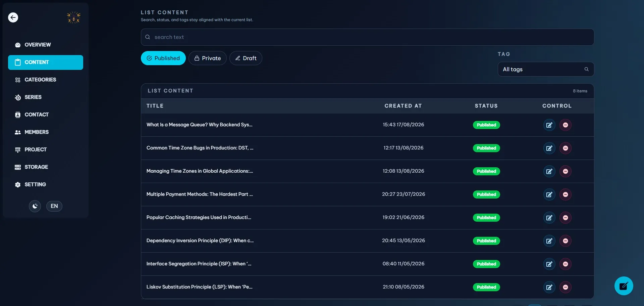Open the Series section

click(x=46, y=97)
